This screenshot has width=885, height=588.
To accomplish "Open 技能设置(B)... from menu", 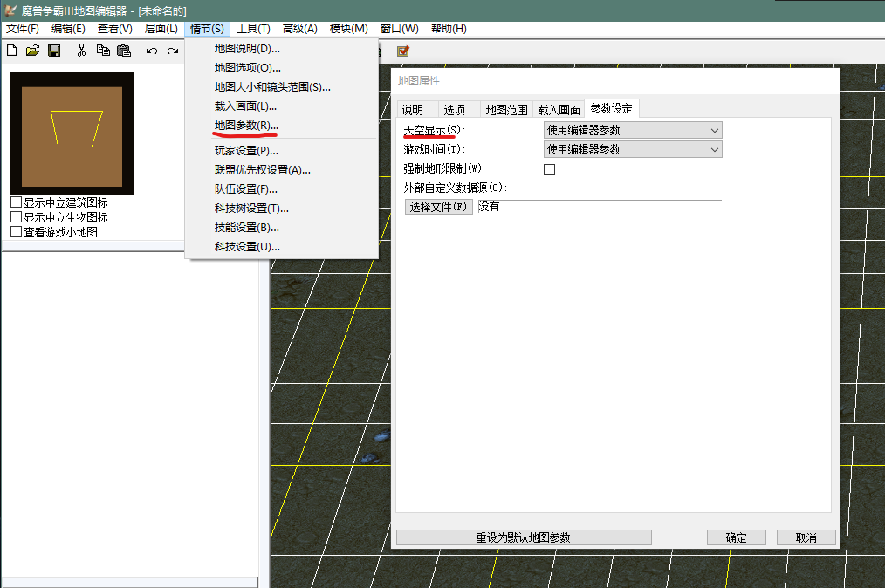I will [x=282, y=228].
